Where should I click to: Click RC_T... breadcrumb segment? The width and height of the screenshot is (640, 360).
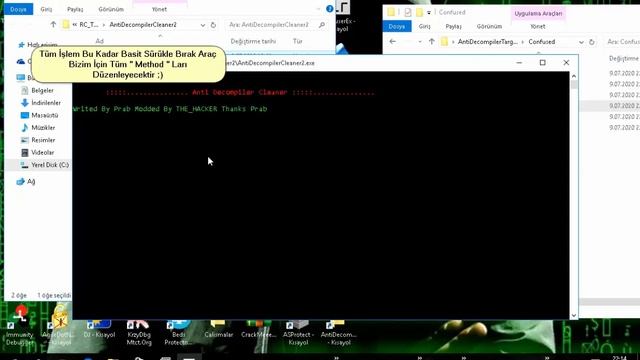pos(89,25)
